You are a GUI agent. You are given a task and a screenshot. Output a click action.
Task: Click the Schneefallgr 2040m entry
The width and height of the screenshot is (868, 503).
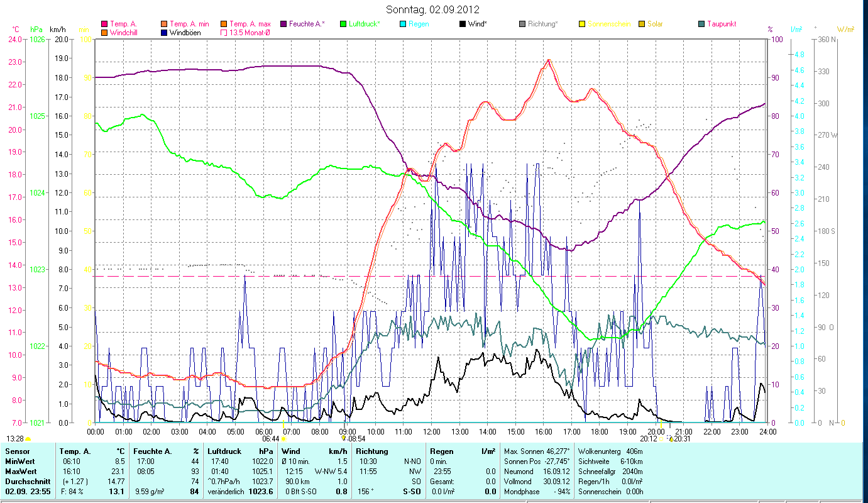[x=610, y=472]
